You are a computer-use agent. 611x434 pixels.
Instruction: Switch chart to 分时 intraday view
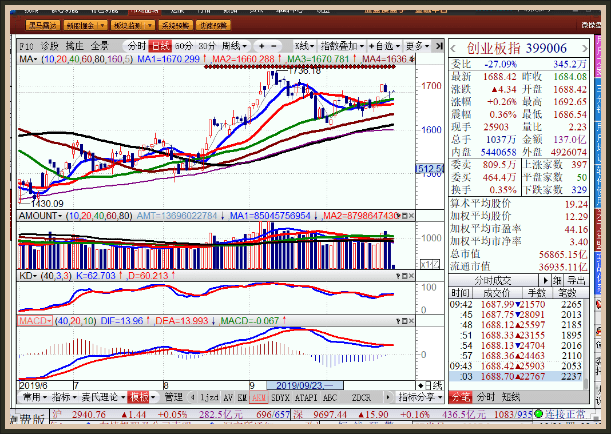[x=136, y=46]
